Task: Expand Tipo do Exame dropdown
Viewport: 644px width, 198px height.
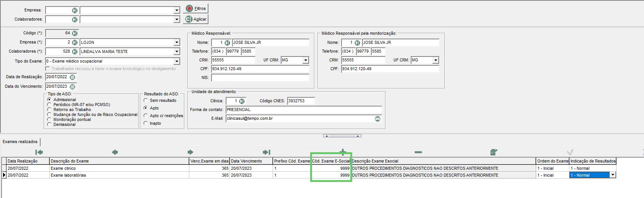Action: pyautogui.click(x=177, y=61)
